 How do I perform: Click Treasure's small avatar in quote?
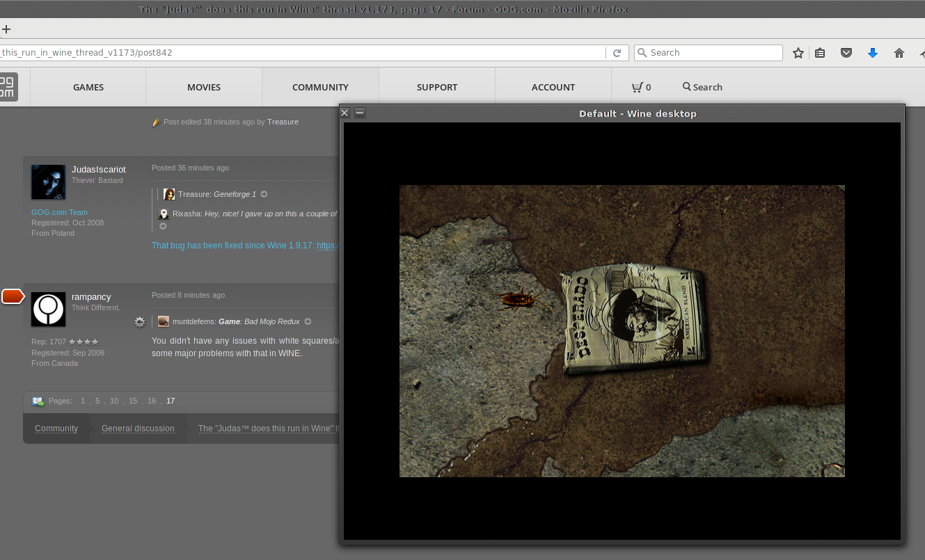[169, 194]
